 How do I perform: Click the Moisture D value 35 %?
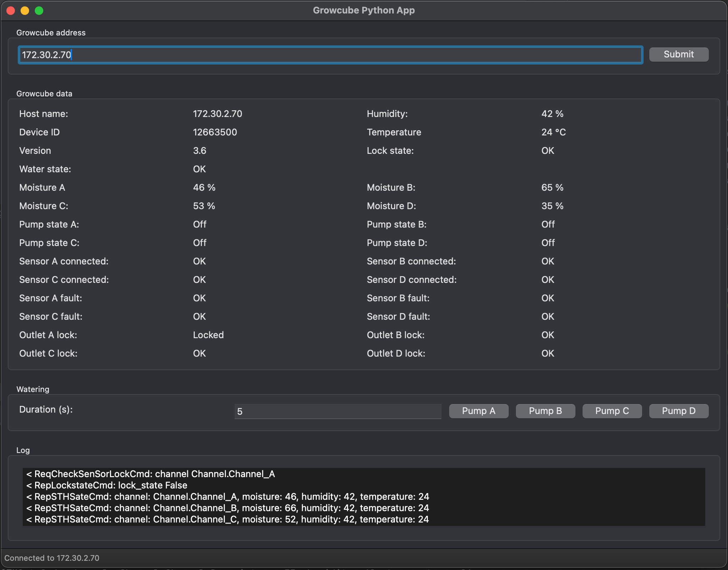(x=552, y=206)
